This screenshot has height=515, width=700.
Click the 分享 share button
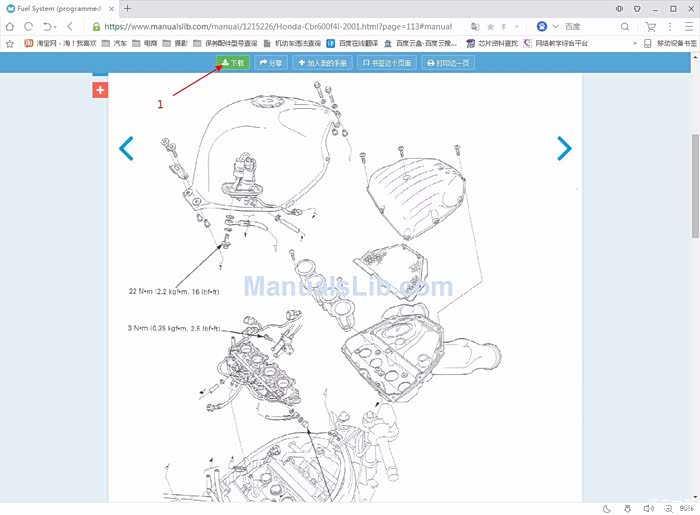pyautogui.click(x=271, y=63)
